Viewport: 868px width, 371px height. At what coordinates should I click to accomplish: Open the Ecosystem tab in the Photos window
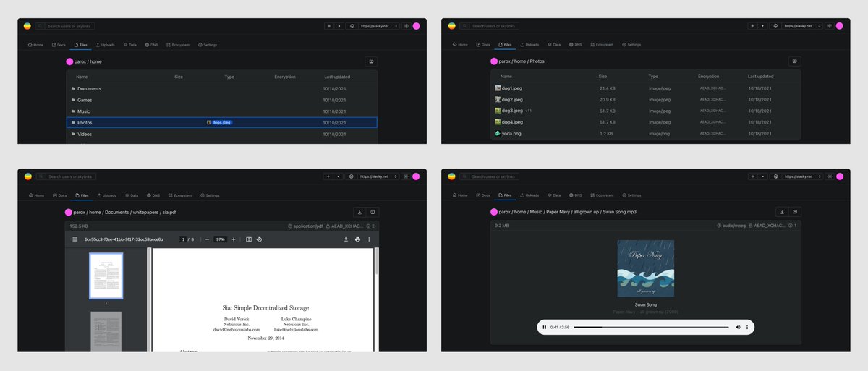coord(601,45)
